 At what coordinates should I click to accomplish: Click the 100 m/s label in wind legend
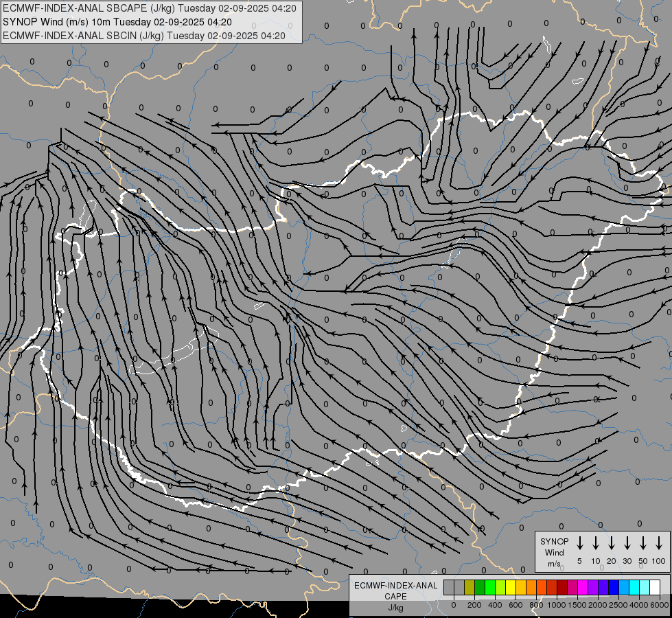(x=659, y=561)
